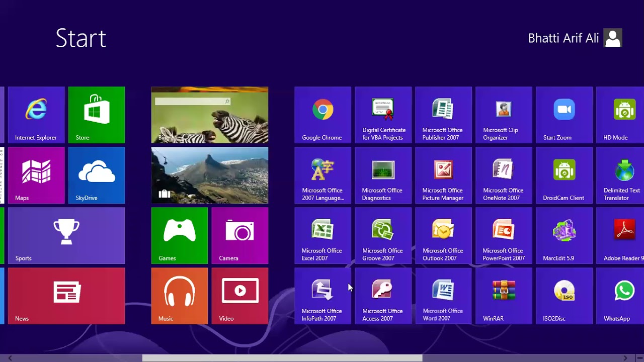This screenshot has width=644, height=362.
Task: Click the search box on the Bing tile
Action: pyautogui.click(x=193, y=102)
